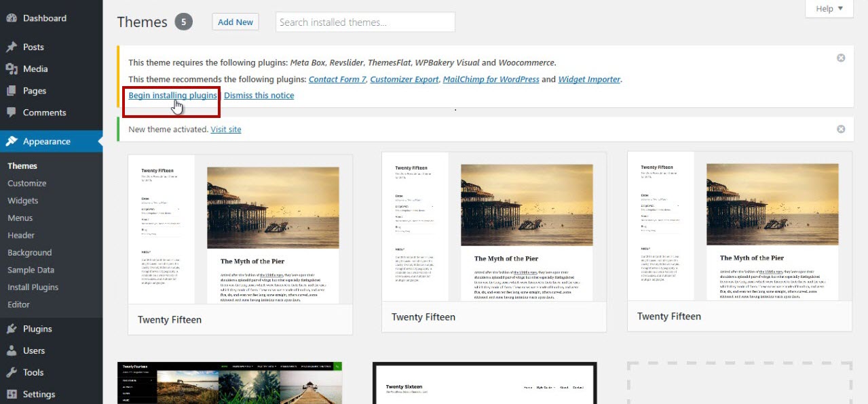Dismiss the required plugins notice with X

click(841, 58)
